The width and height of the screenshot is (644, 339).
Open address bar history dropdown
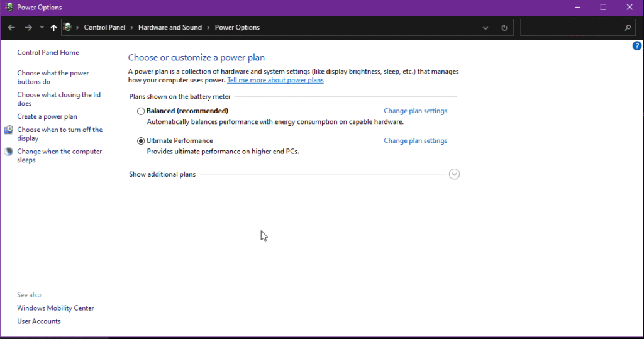click(486, 28)
